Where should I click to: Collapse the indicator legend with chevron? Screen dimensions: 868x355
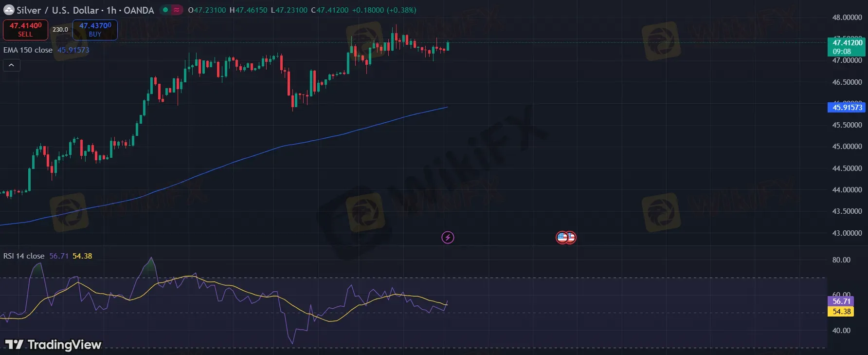(12, 65)
